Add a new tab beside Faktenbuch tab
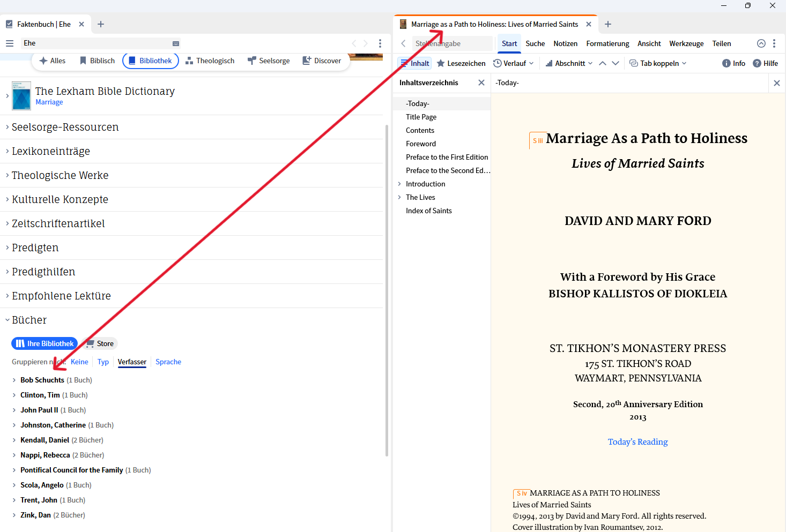 pos(101,24)
